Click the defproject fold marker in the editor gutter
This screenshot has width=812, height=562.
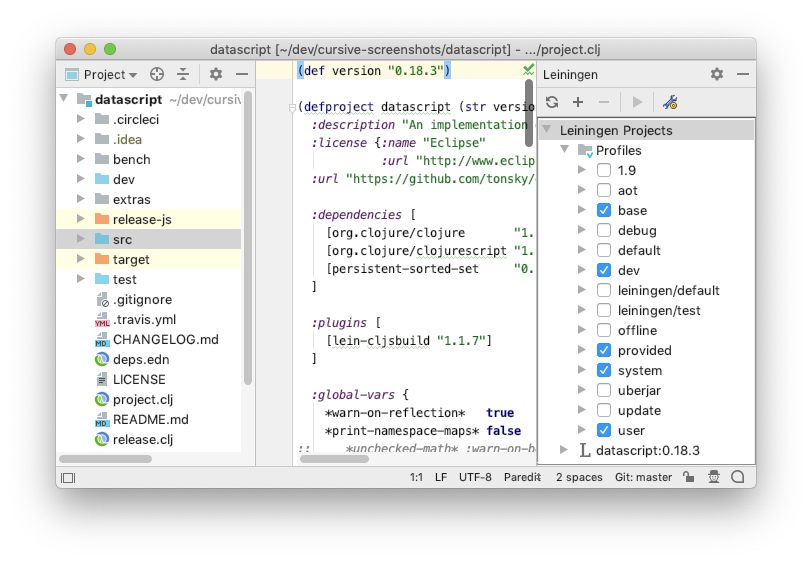(292, 107)
